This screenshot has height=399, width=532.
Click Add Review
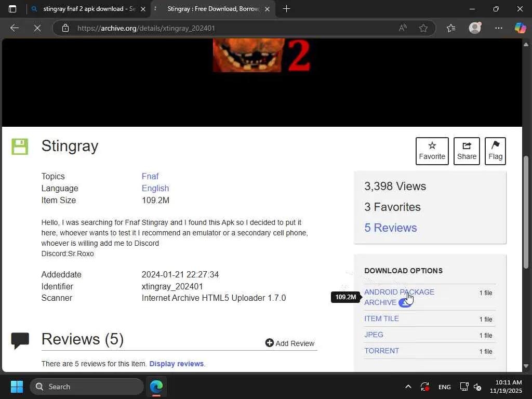290,343
